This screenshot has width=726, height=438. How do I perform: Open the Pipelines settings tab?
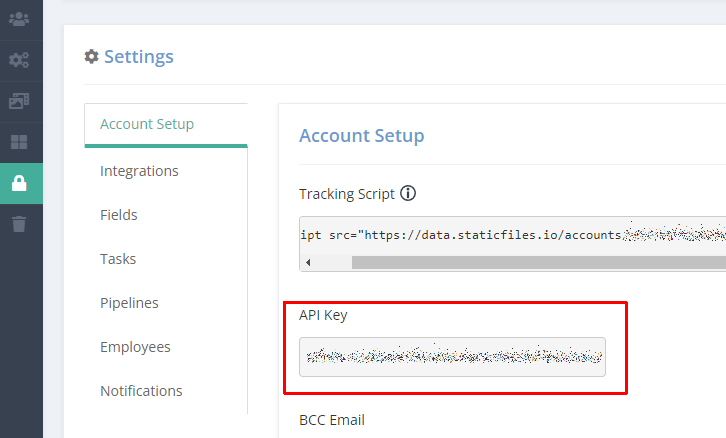(x=129, y=303)
